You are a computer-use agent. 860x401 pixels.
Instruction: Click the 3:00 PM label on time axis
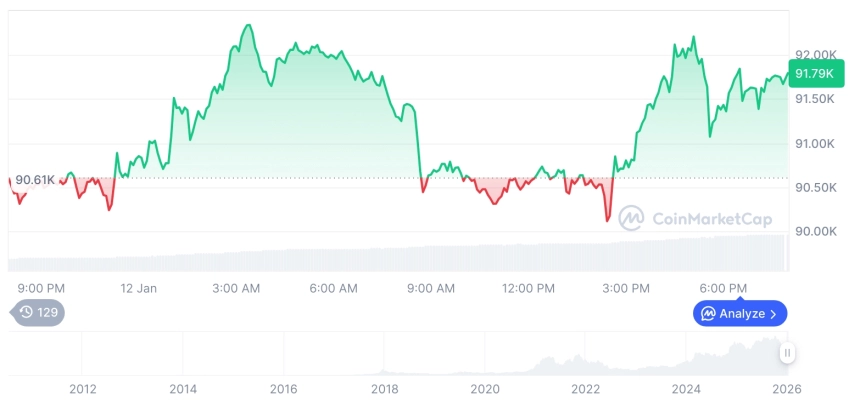coord(626,288)
